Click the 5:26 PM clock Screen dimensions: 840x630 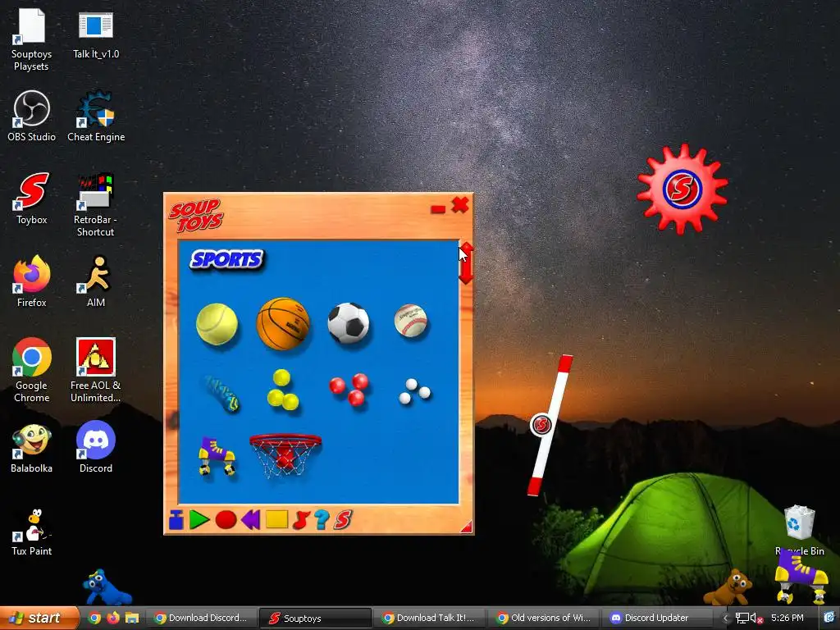pos(787,618)
